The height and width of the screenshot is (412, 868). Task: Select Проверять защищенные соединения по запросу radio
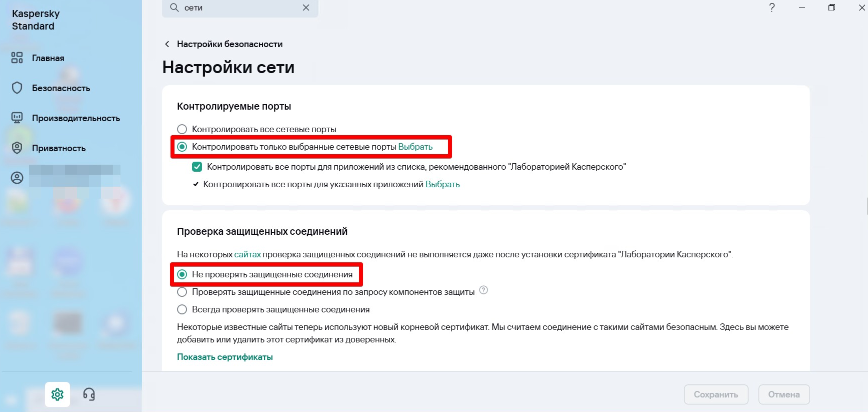click(x=182, y=292)
